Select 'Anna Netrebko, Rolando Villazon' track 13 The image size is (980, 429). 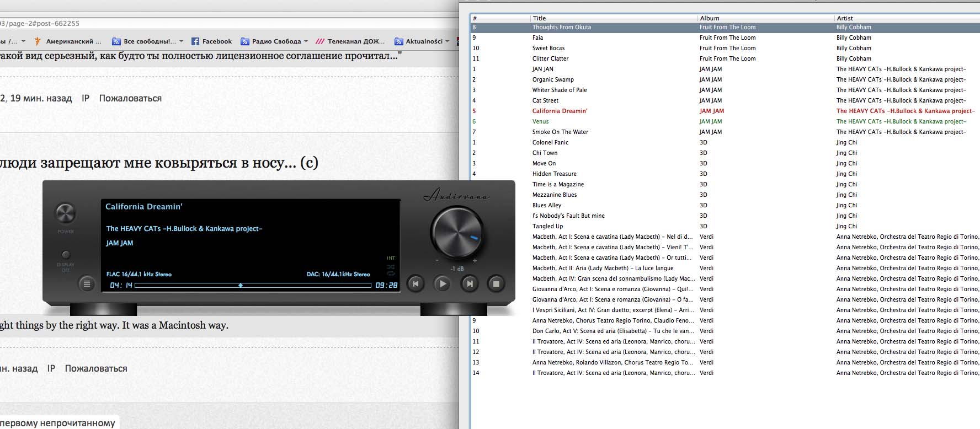(x=725, y=362)
